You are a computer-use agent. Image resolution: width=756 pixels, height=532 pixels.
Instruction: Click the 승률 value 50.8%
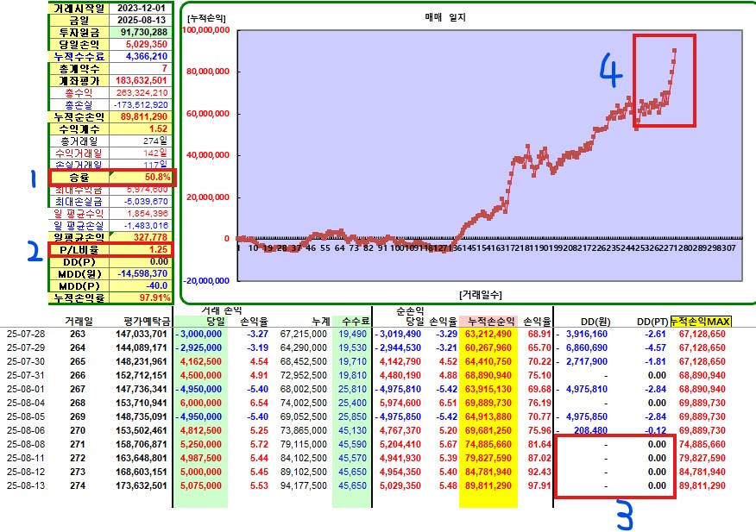click(141, 177)
